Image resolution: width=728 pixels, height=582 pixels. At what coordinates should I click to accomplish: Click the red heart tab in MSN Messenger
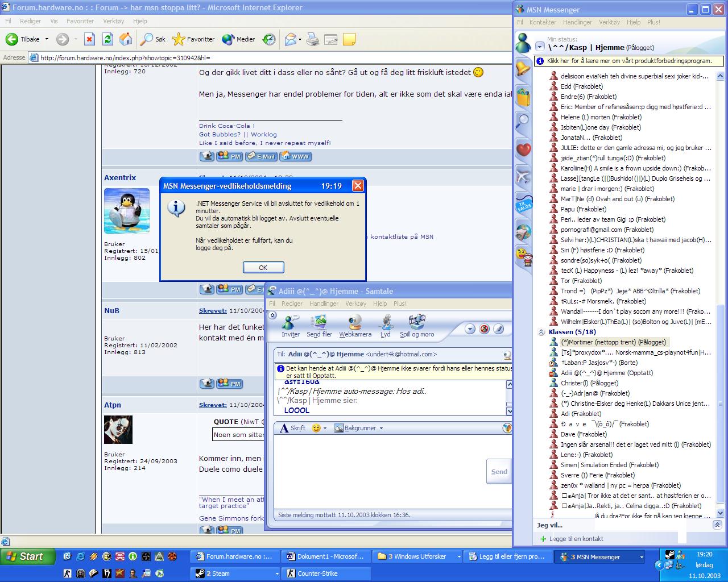click(x=523, y=149)
